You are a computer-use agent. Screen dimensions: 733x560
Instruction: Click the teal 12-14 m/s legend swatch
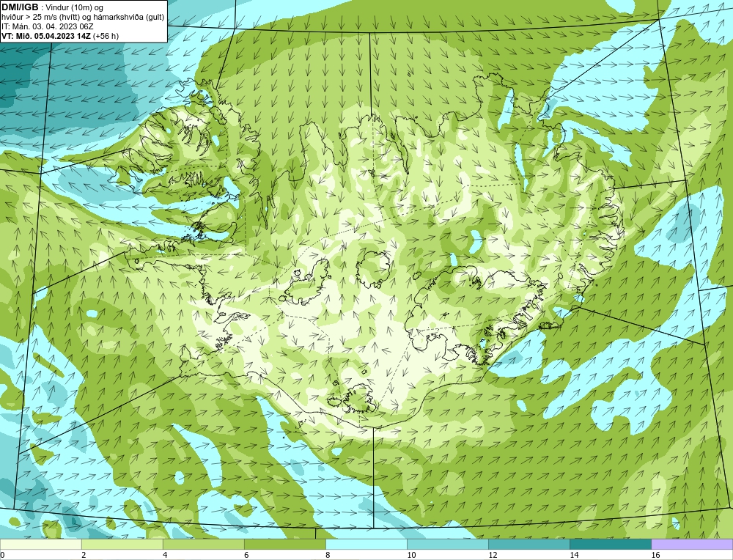click(x=529, y=544)
